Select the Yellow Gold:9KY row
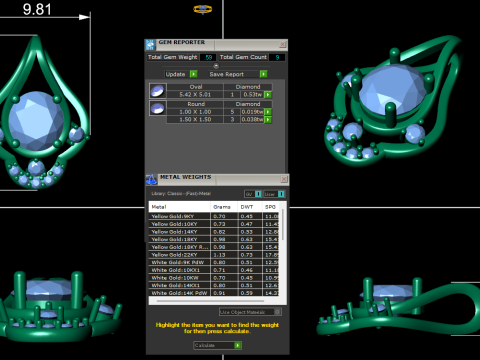This screenshot has width=480, height=360. tap(214, 216)
